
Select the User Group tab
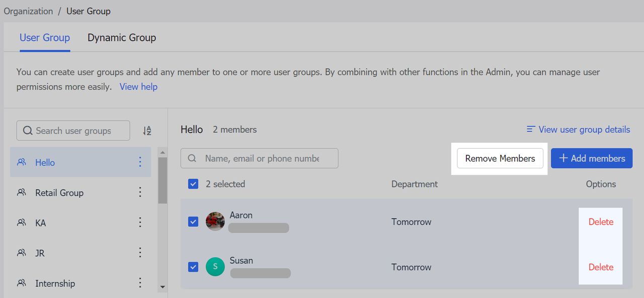point(45,38)
